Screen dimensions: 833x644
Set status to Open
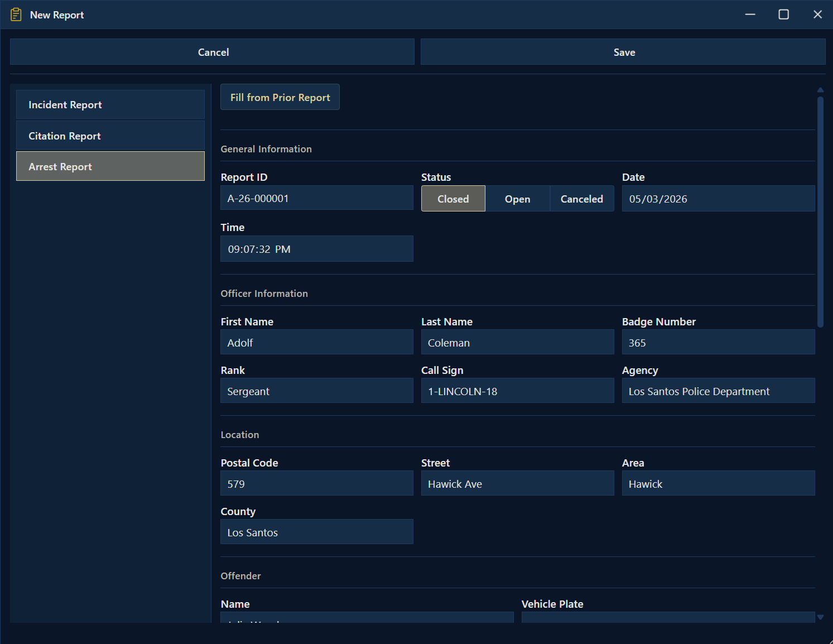(517, 199)
